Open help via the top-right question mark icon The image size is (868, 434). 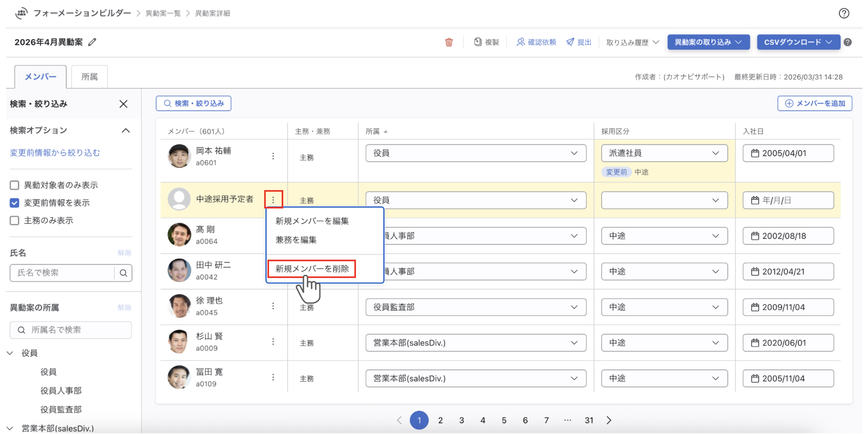coord(844,13)
